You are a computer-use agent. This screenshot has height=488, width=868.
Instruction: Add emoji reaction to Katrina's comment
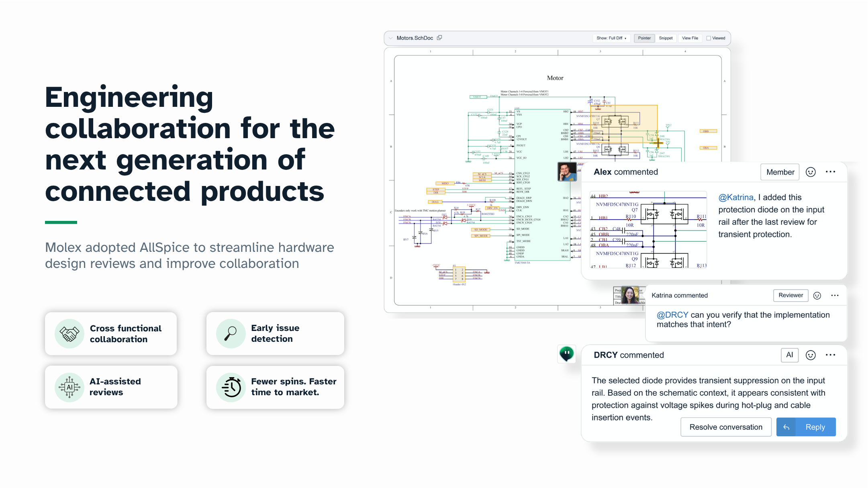click(x=817, y=296)
